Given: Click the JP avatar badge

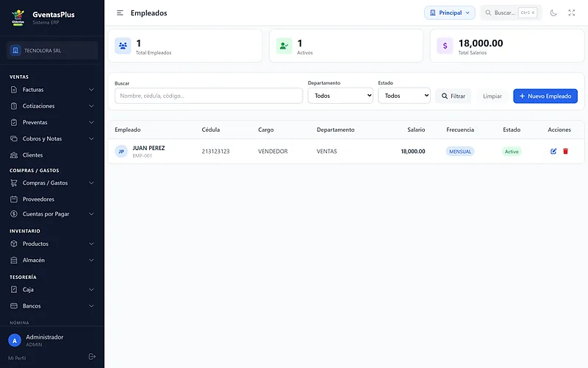Looking at the screenshot, I should pos(121,152).
